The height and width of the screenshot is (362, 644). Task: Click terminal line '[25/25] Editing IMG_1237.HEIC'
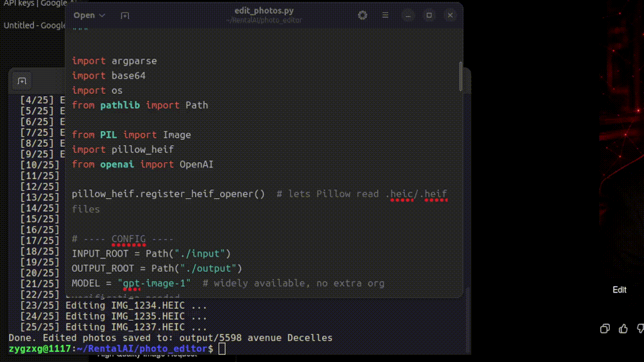pyautogui.click(x=113, y=327)
